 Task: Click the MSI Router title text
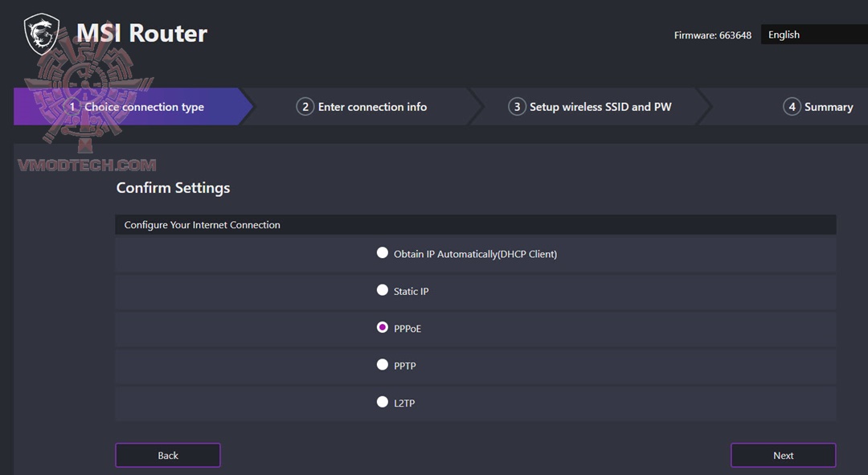click(x=141, y=33)
